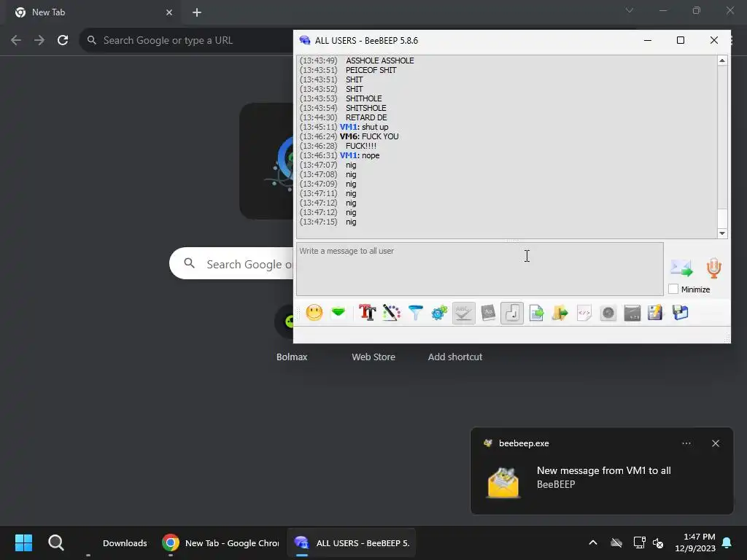The image size is (747, 560).
Task: Open the Bolmax shortcut
Action: coord(292,357)
